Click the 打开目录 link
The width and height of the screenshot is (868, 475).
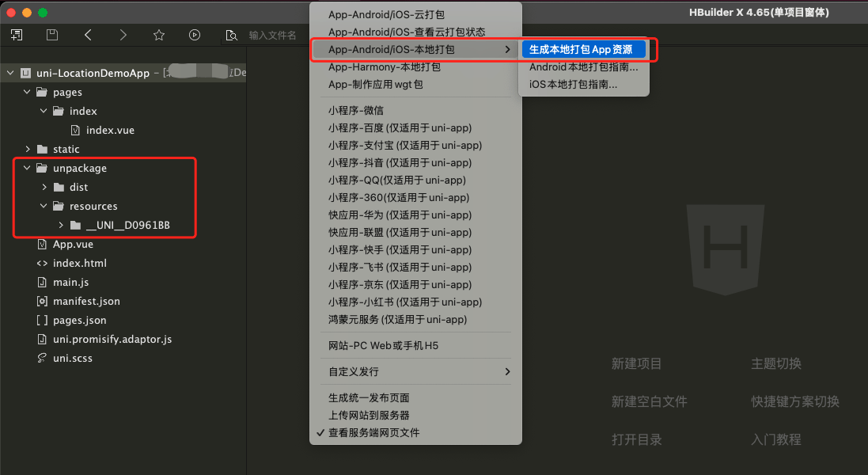636,439
